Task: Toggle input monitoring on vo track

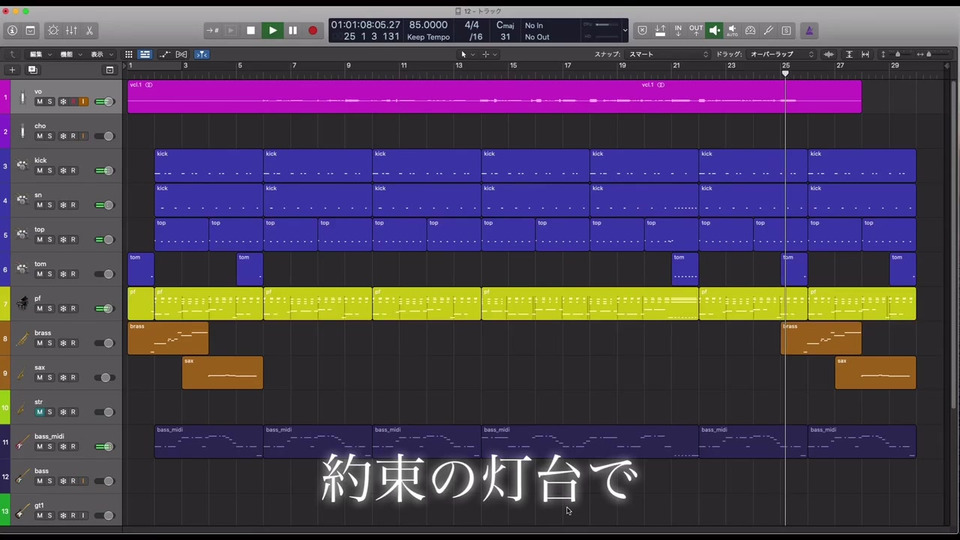Action: click(x=83, y=102)
